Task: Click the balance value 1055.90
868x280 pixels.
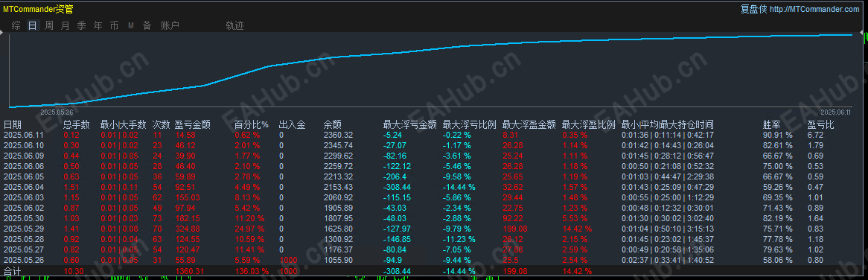Action: pos(338,260)
